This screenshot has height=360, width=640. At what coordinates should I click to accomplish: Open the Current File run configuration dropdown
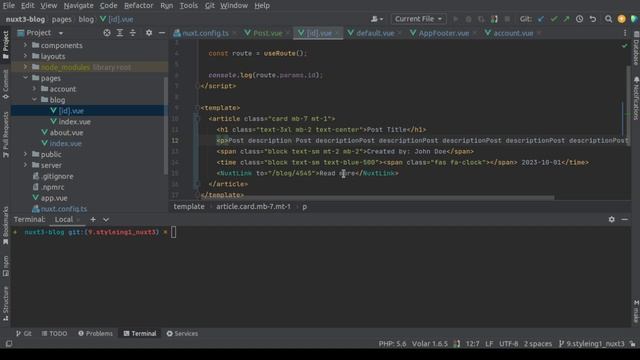[x=418, y=19]
